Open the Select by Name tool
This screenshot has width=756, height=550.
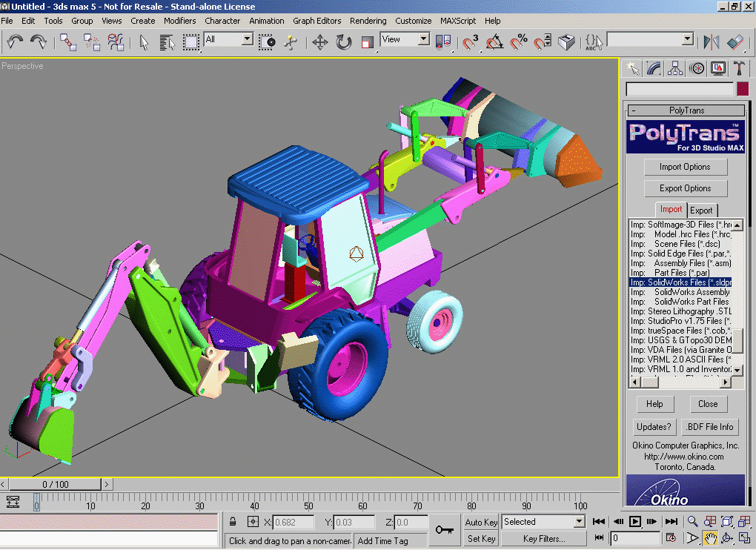[167, 42]
